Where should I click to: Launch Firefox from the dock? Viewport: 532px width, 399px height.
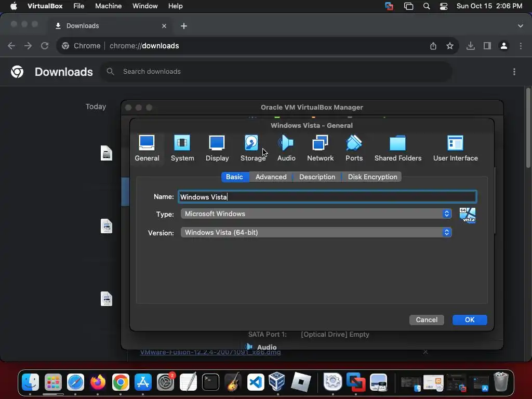[98, 382]
